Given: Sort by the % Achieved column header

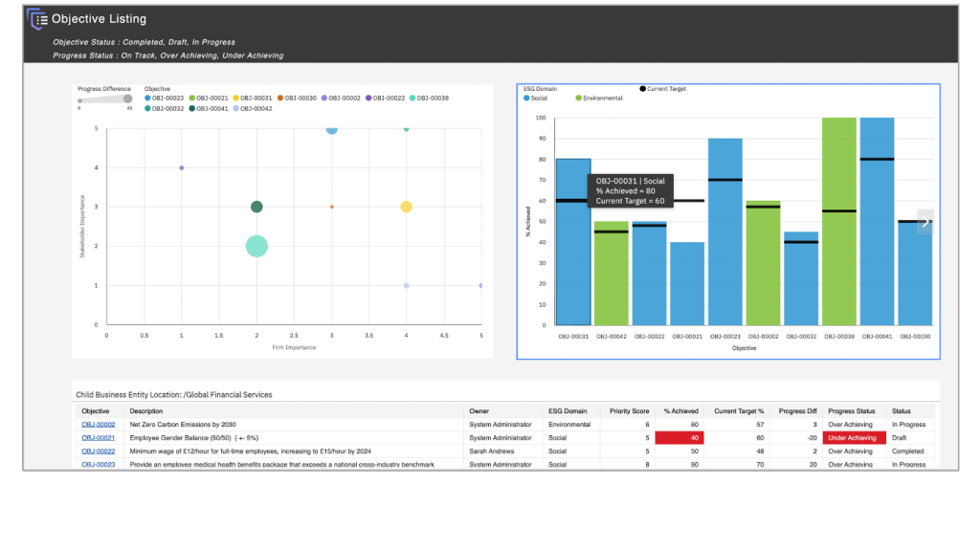Looking at the screenshot, I should coord(680,410).
